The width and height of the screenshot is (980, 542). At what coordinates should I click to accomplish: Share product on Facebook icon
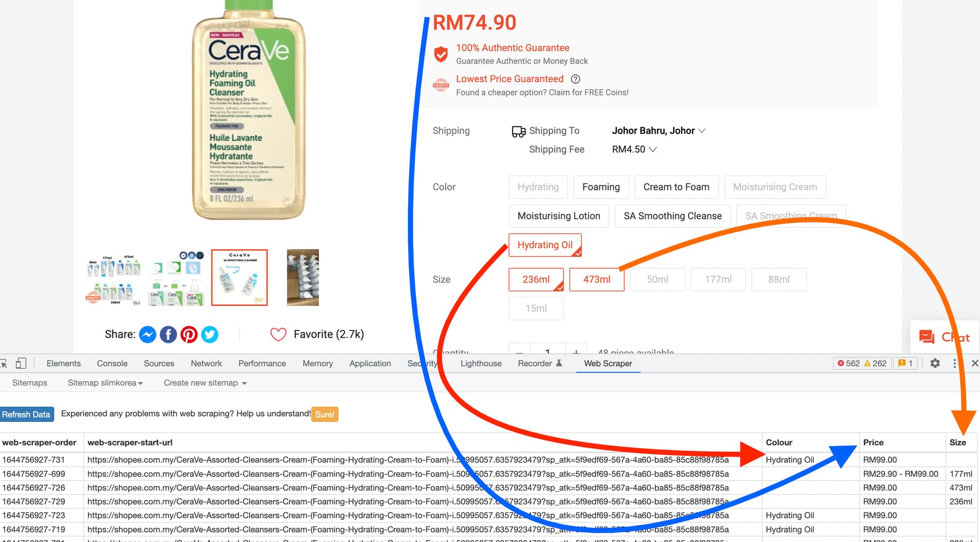168,335
